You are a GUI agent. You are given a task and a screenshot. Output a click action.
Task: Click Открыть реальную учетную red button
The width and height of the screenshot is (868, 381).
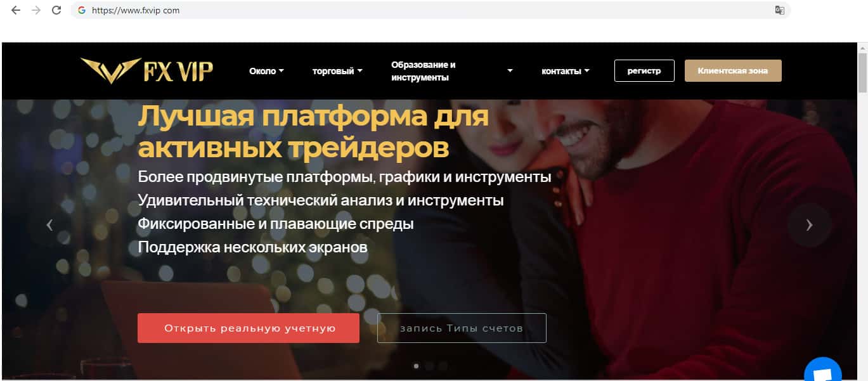[249, 328]
